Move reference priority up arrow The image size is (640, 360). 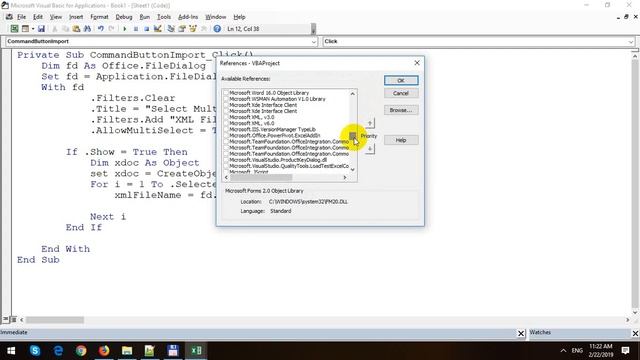(x=370, y=123)
